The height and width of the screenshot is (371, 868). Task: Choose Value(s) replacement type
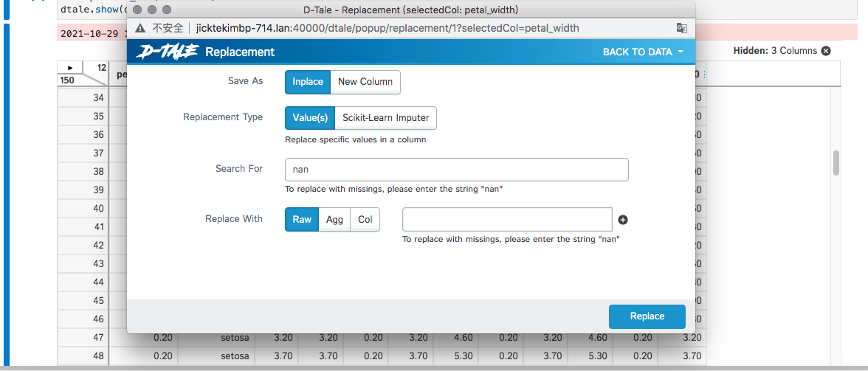pos(310,118)
